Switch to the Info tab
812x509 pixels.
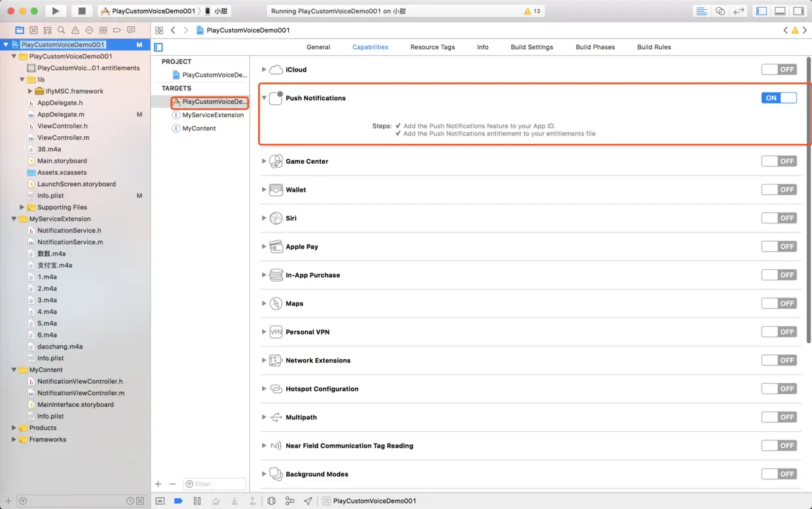click(483, 47)
